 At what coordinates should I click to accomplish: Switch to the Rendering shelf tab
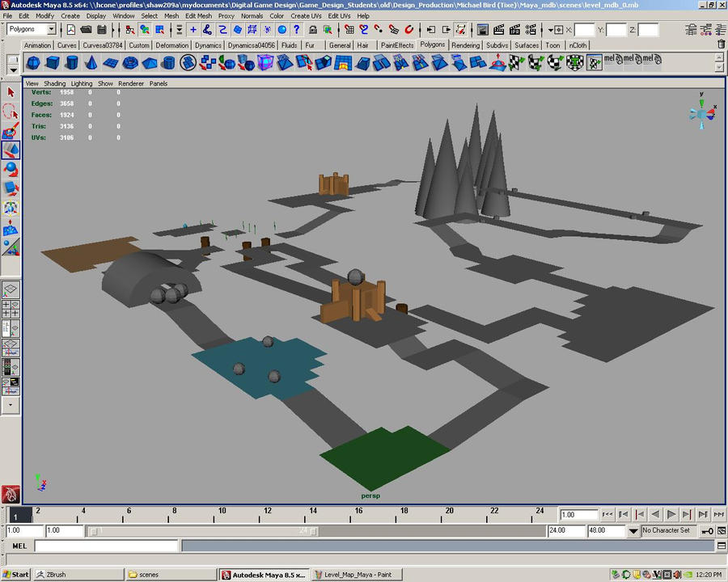click(x=467, y=45)
